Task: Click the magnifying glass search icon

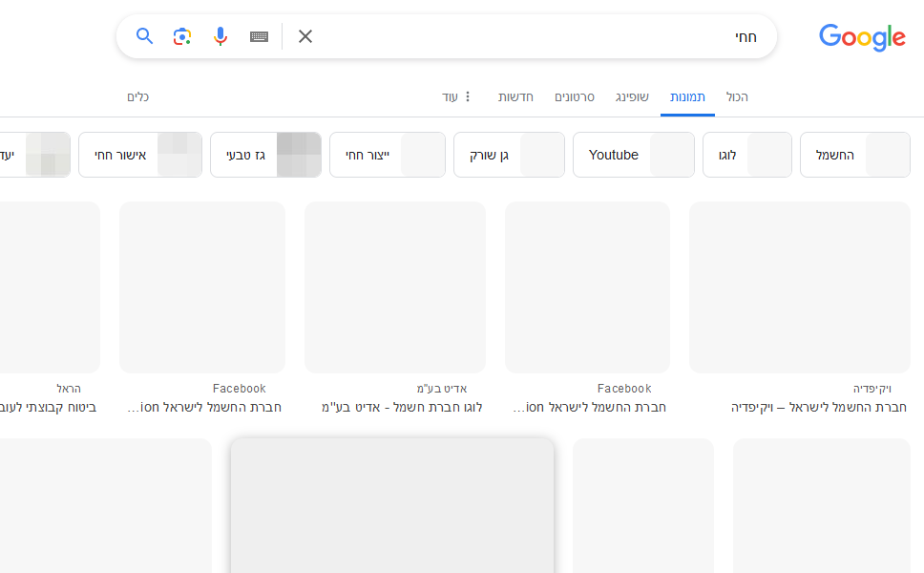Action: pyautogui.click(x=144, y=36)
